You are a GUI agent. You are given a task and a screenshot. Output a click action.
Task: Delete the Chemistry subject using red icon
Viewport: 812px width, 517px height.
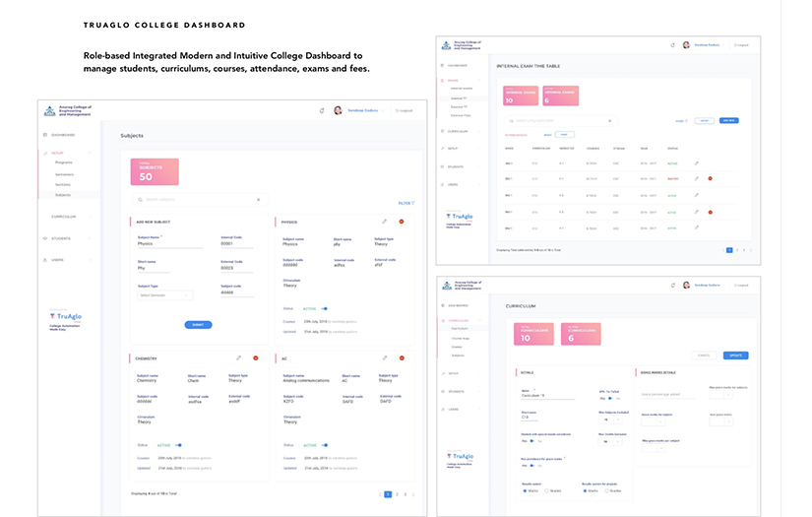(x=255, y=358)
